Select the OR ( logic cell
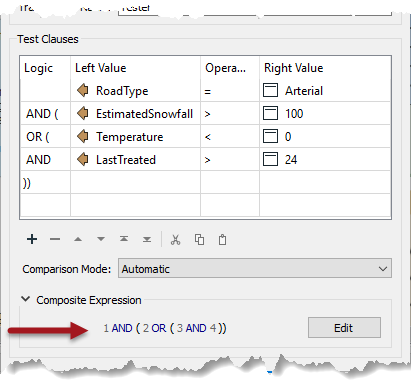This screenshot has height=383, width=411. [45, 137]
